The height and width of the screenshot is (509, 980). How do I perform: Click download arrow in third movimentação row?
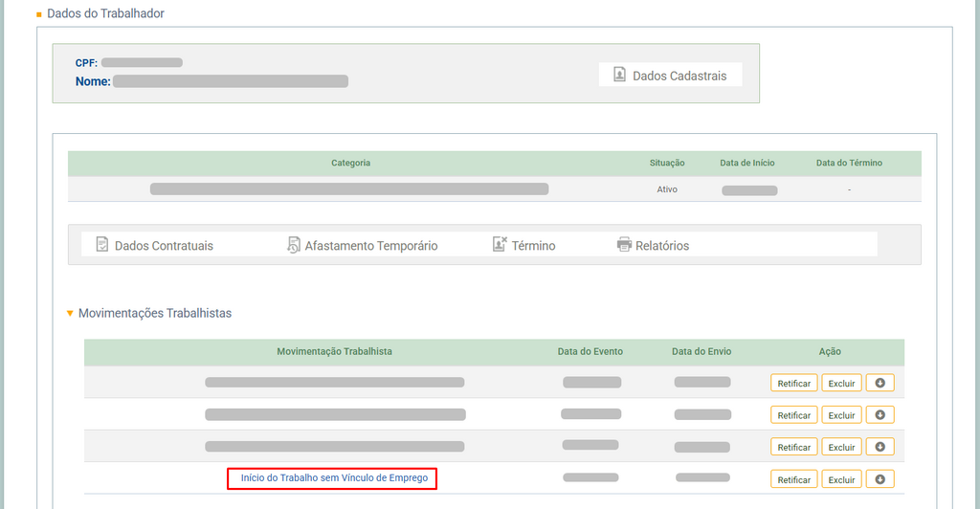880,447
